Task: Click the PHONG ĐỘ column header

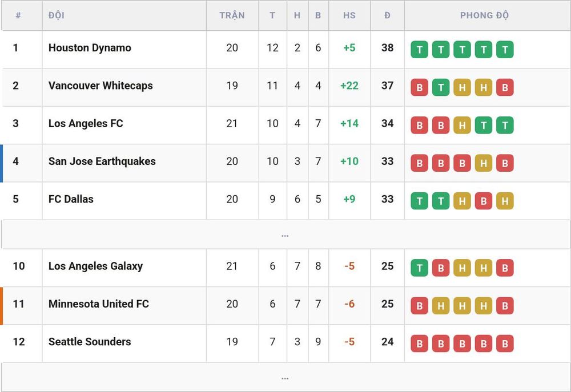Action: click(484, 15)
